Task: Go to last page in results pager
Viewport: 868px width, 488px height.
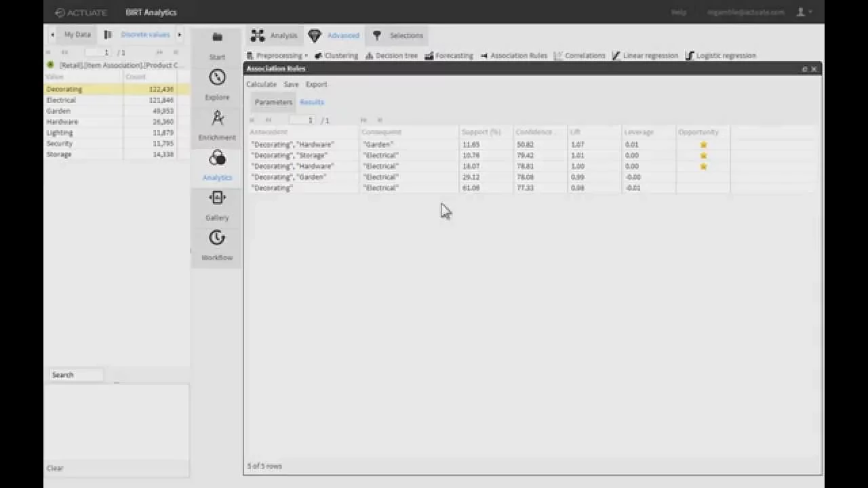Action: 380,120
